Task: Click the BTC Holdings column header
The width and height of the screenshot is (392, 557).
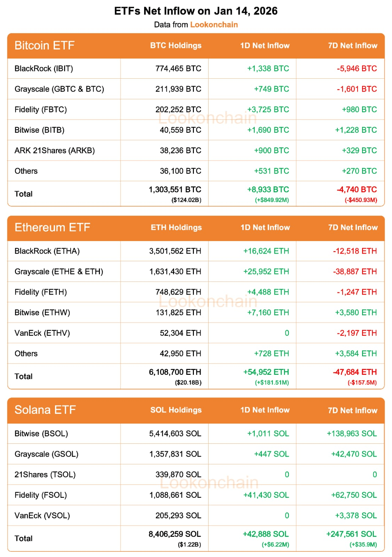Action: [x=176, y=46]
